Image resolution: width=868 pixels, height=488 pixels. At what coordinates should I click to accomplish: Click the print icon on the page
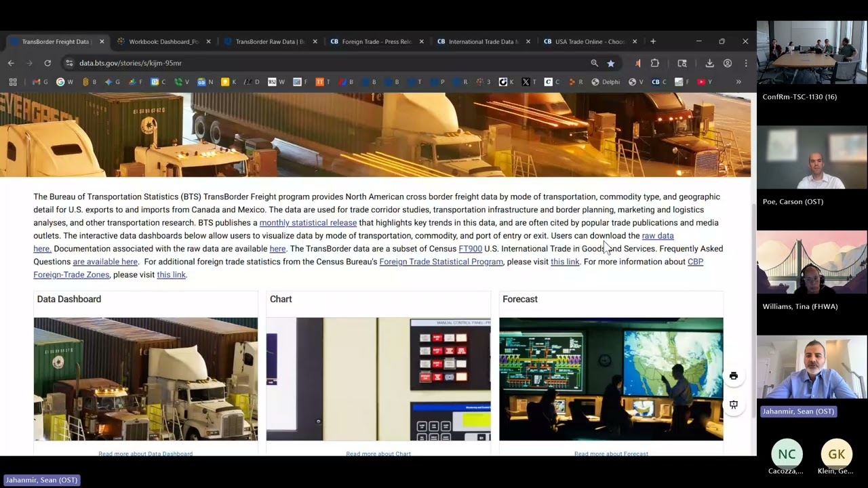[734, 375]
